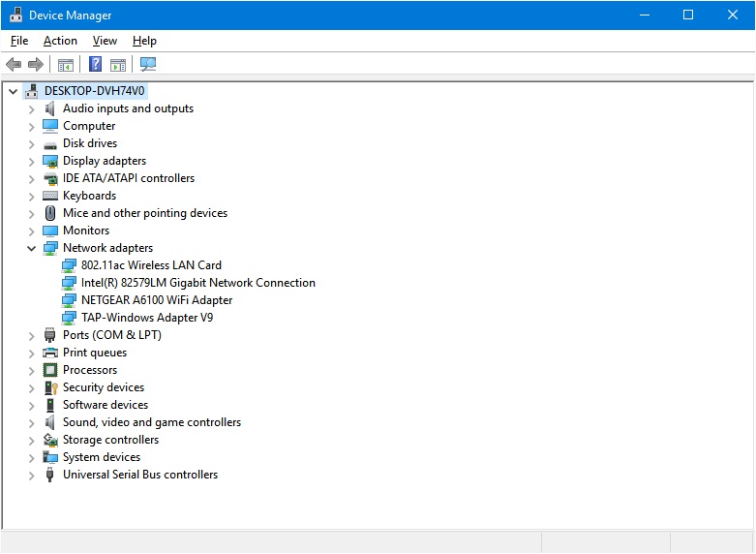Click the Mice and pointing devices icon
The image size is (756, 554).
coord(50,213)
